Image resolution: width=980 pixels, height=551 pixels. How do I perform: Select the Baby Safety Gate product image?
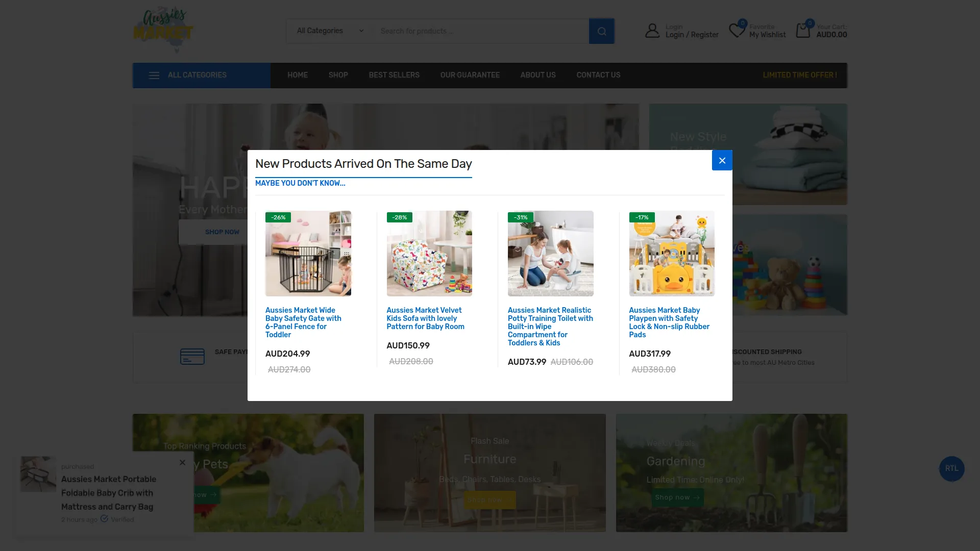[308, 254]
